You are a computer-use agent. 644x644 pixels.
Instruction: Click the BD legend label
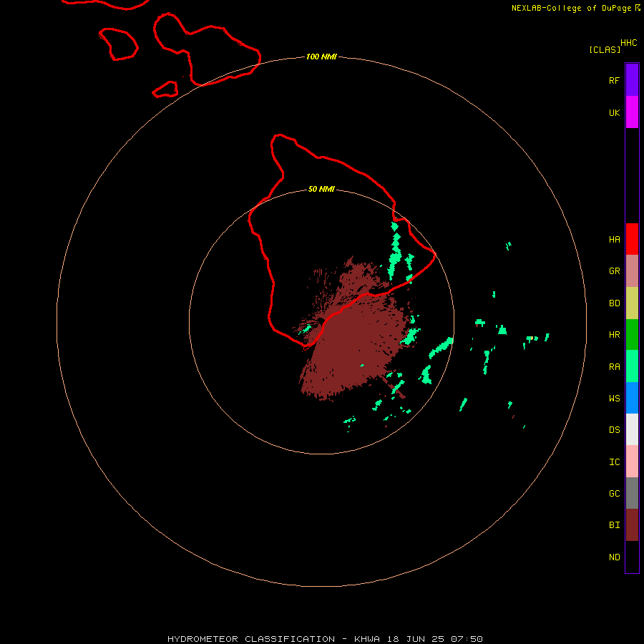(x=614, y=303)
